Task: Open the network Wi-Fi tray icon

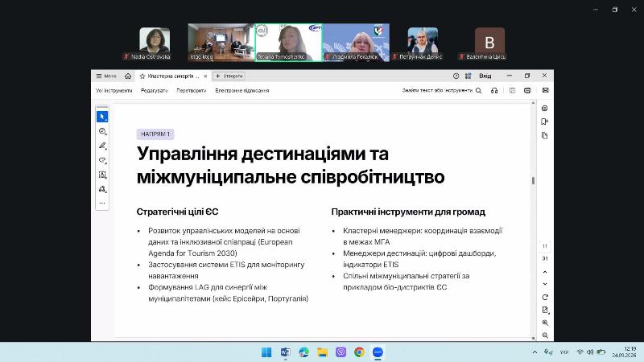Action: tap(580, 352)
